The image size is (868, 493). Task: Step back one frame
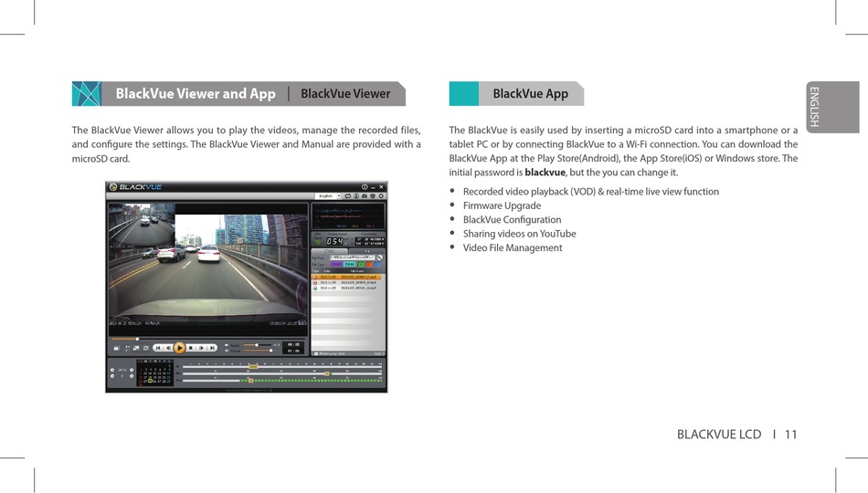pos(168,348)
